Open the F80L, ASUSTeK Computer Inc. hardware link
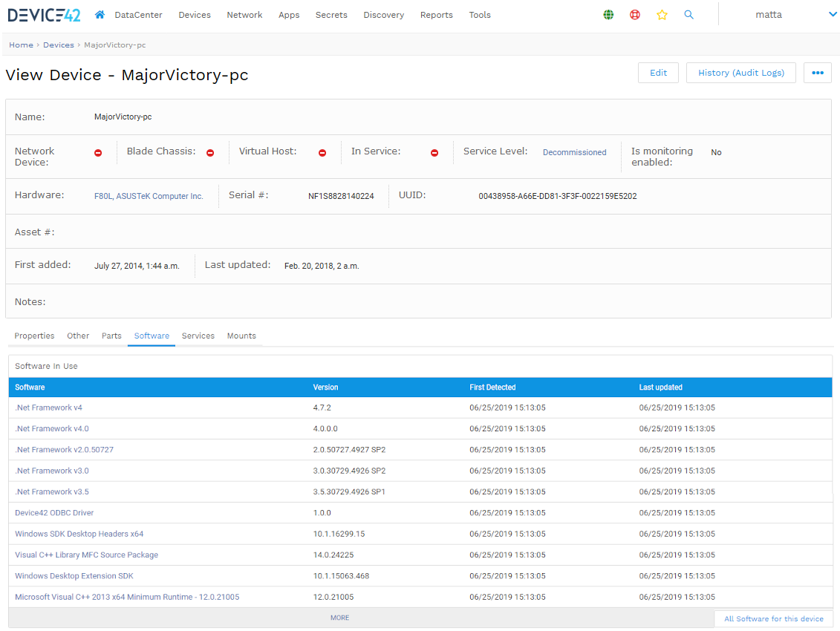Screen dimensions: 840x631 coord(149,196)
